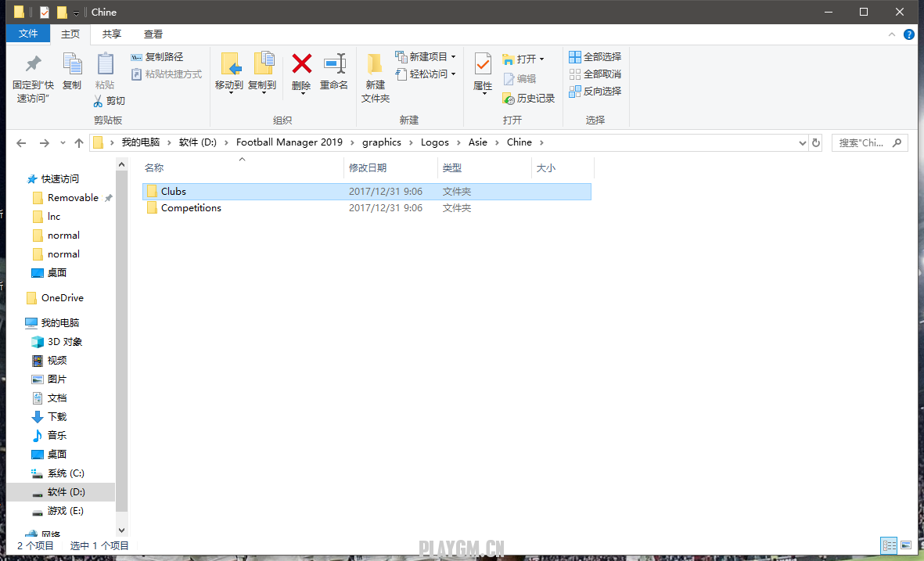This screenshot has width=924, height=561.
Task: Open the Easy access (轻松访问) dropdown
Action: (x=426, y=74)
